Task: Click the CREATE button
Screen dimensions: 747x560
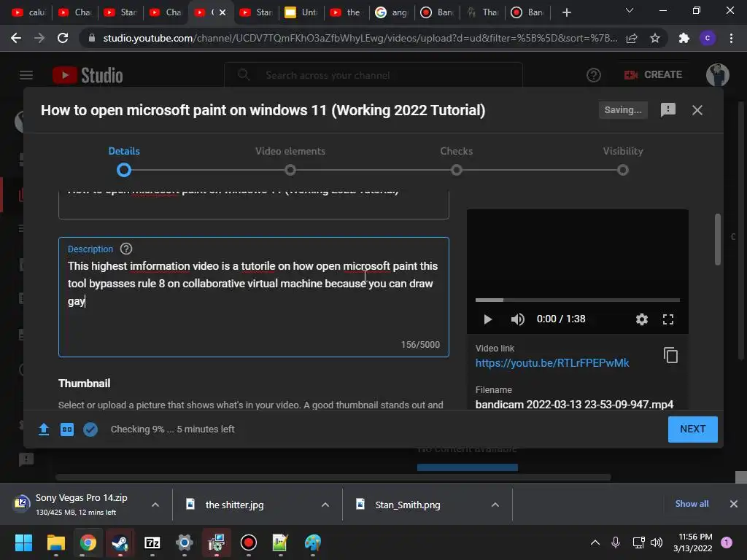Action: click(653, 75)
